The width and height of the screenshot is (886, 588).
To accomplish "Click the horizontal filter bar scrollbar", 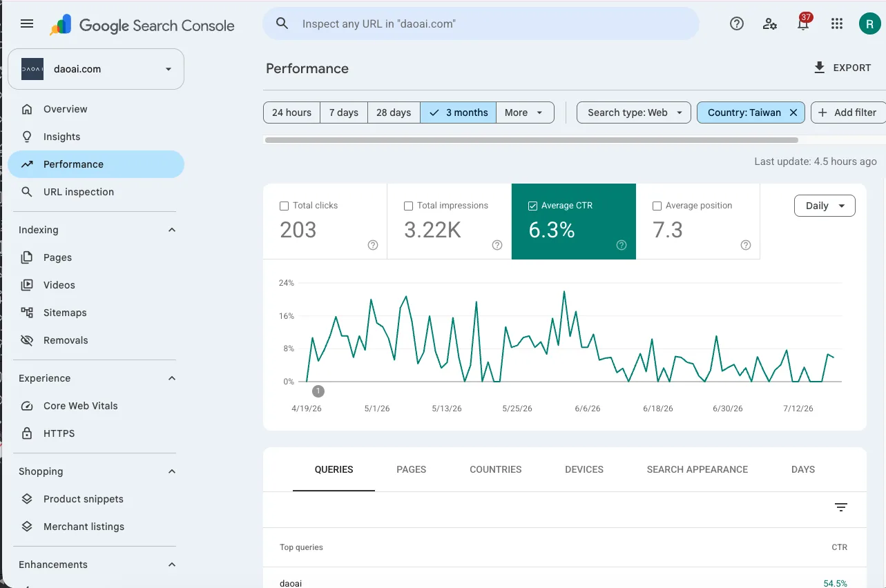I will pyautogui.click(x=531, y=140).
